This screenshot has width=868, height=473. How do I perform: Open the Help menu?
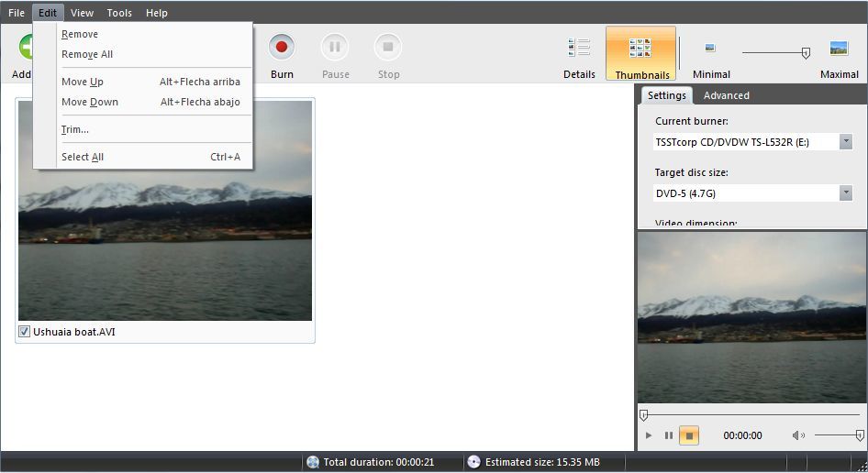[x=157, y=13]
